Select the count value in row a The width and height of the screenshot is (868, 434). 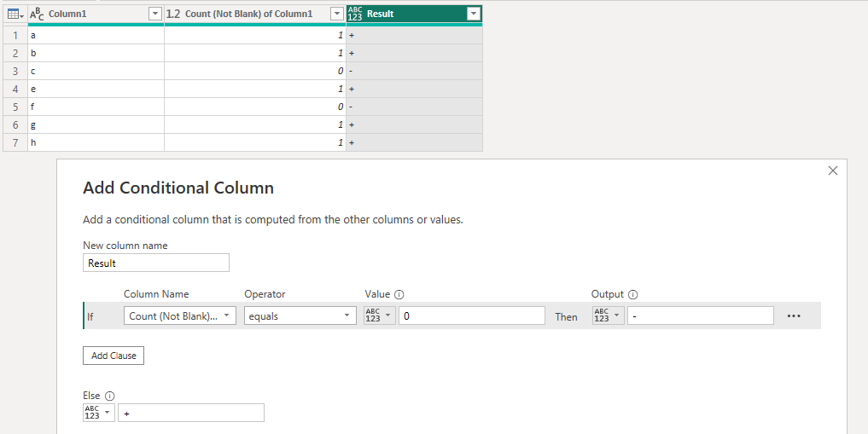point(254,35)
